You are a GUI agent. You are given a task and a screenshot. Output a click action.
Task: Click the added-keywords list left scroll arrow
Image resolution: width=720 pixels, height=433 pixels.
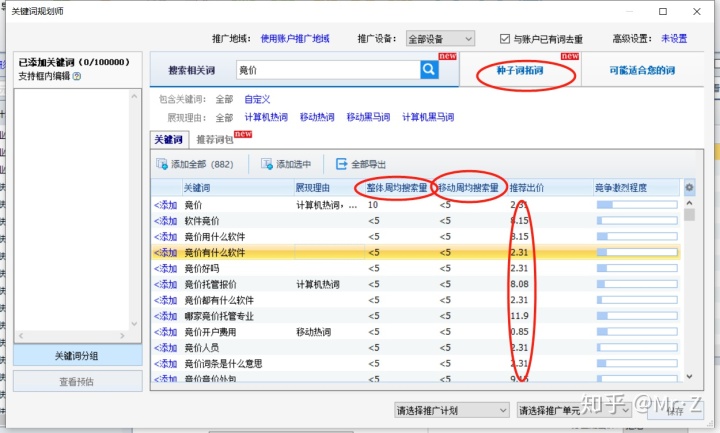pos(21,336)
